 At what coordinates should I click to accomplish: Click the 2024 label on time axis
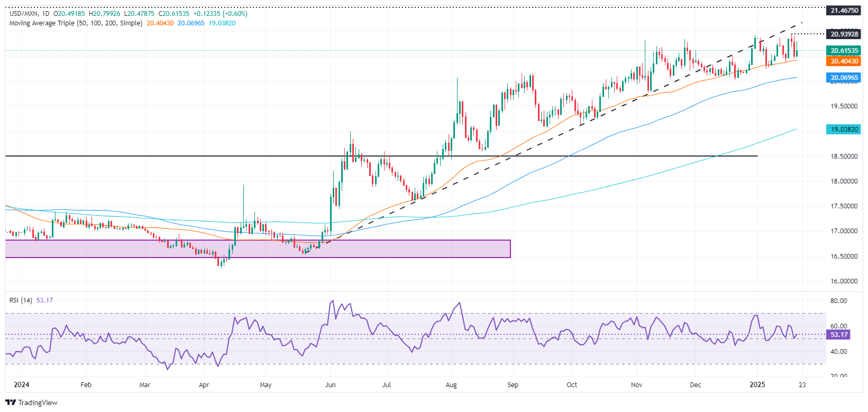[x=22, y=384]
